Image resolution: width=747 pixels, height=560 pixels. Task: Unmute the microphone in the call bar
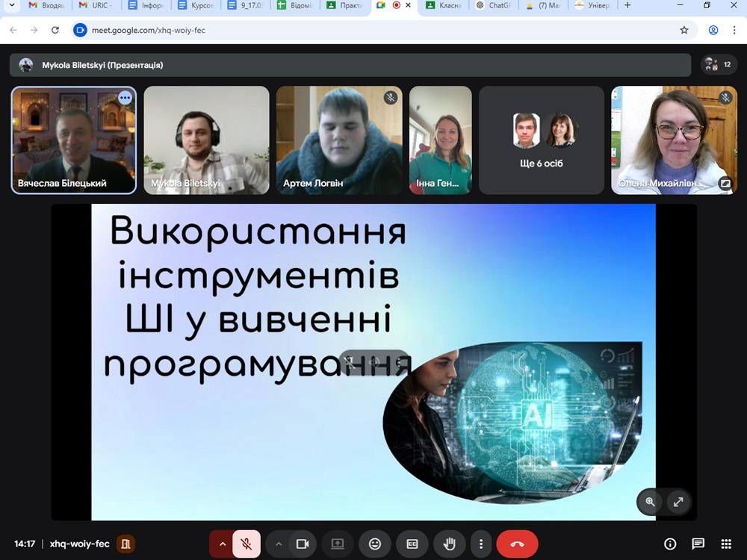tap(247, 544)
